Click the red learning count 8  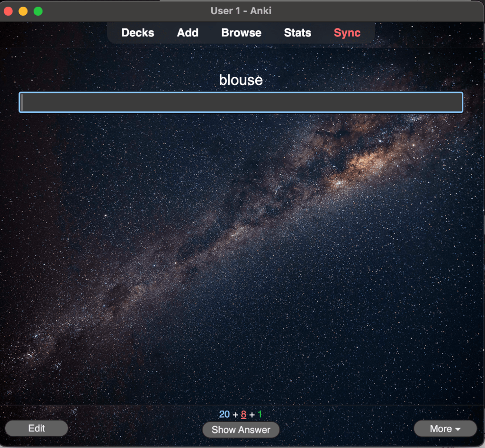point(243,415)
